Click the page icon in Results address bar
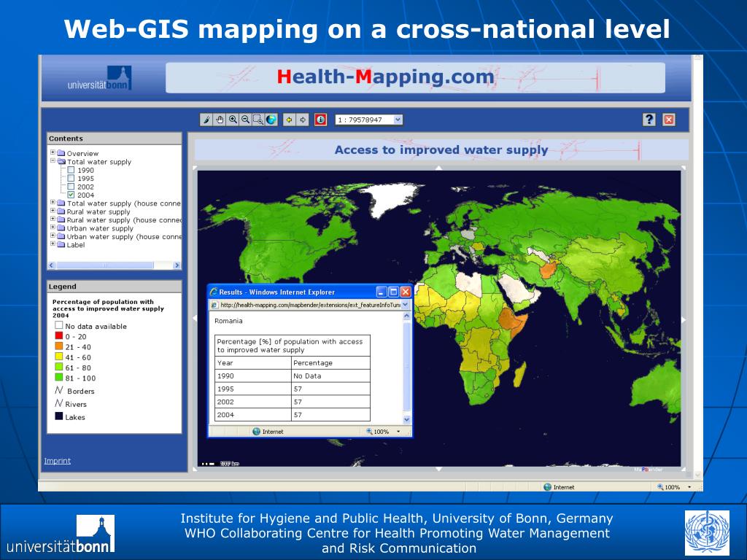747x560 pixels. click(x=214, y=305)
